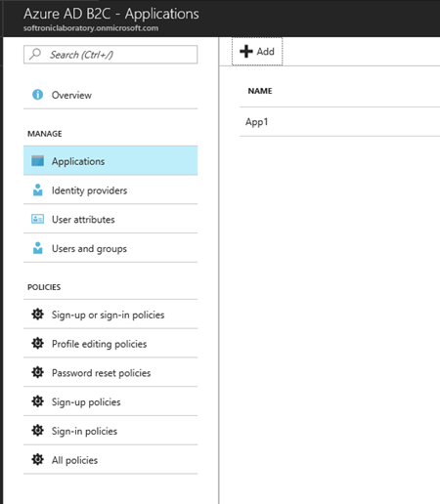This screenshot has width=440, height=504.
Task: Open the Overview menu item
Action: click(x=110, y=95)
